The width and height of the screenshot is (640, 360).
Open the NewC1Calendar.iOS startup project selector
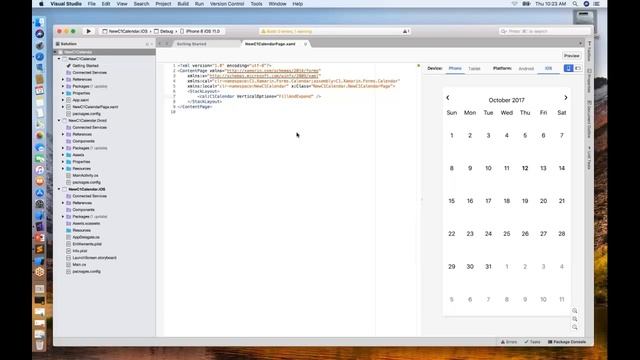(125, 31)
